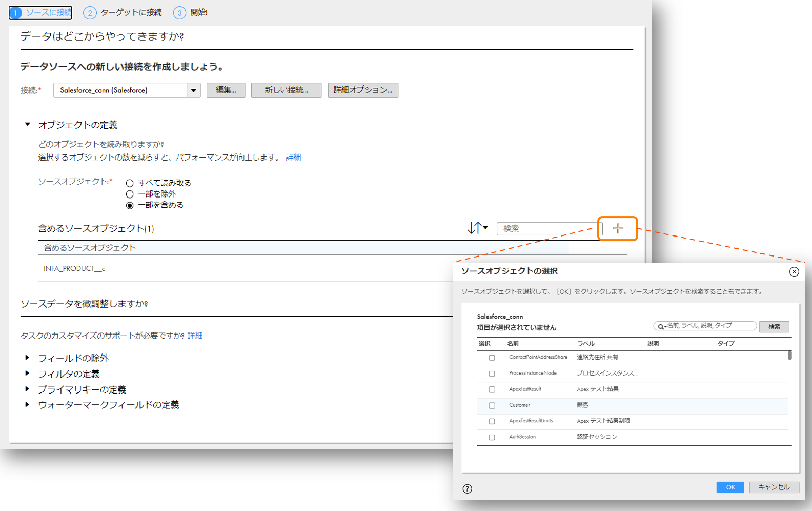This screenshot has height=511, width=812.
Task: Check the Customer row checkbox
Action: (x=492, y=405)
